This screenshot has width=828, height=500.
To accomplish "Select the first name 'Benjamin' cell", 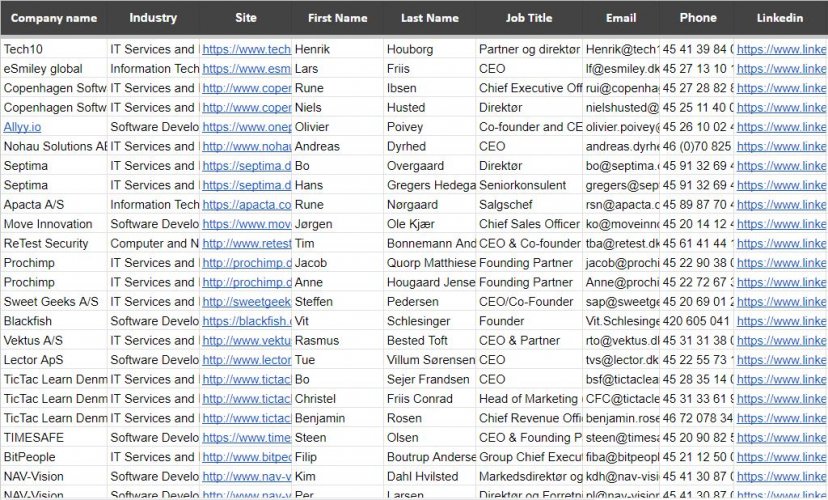I will (x=337, y=419).
